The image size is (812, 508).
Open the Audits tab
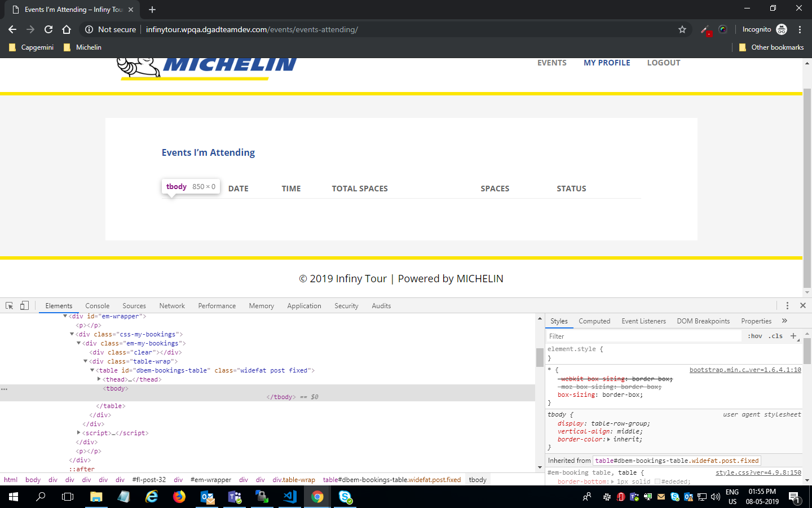(381, 306)
